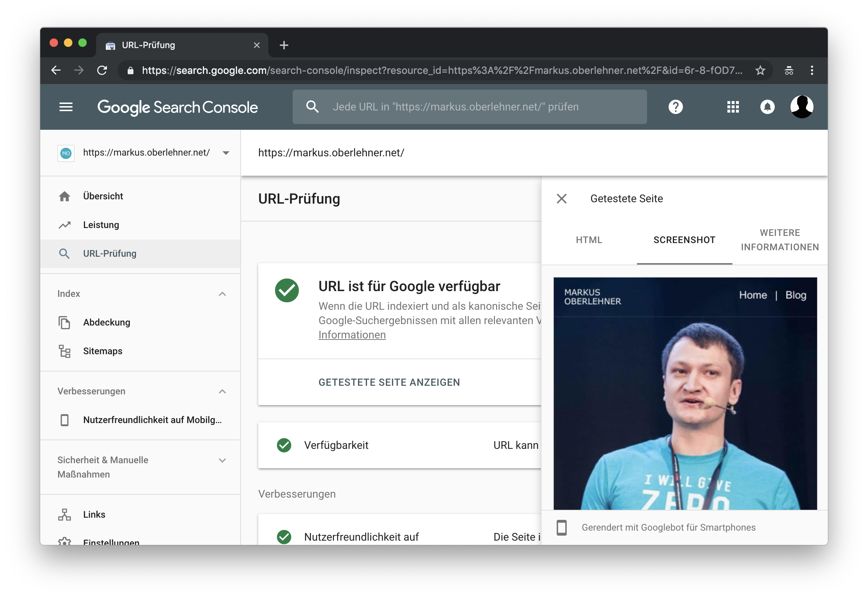Click the rendered page screenshot preview

685,393
